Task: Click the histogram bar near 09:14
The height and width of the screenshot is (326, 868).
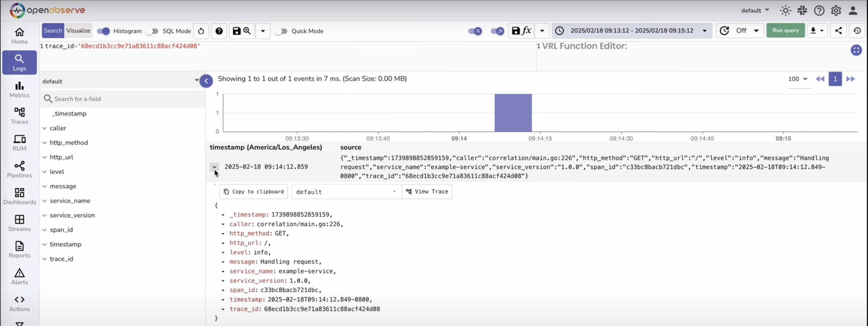Action: click(513, 113)
